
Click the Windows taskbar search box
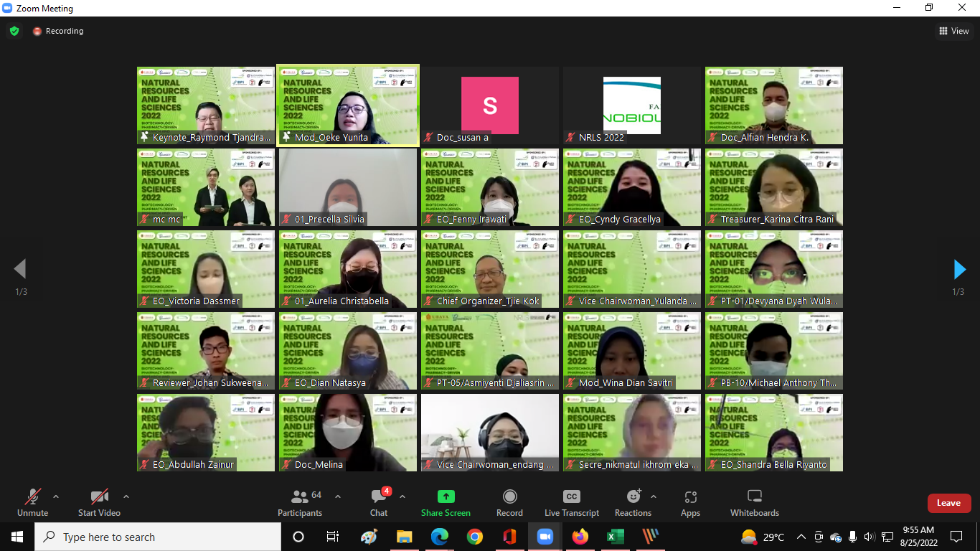(158, 537)
